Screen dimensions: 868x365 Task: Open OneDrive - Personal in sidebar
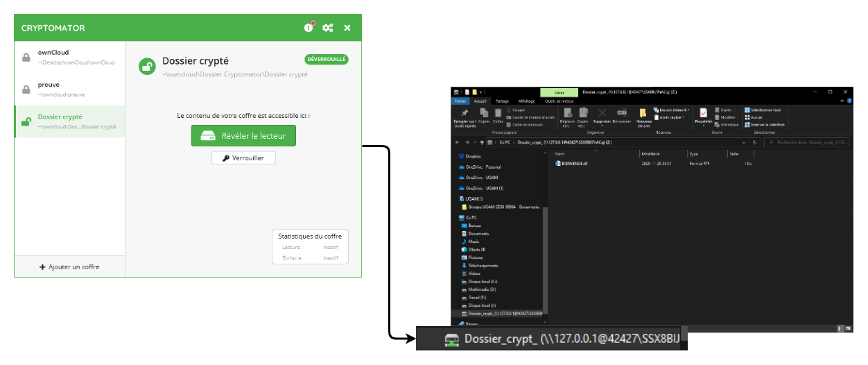479,167
